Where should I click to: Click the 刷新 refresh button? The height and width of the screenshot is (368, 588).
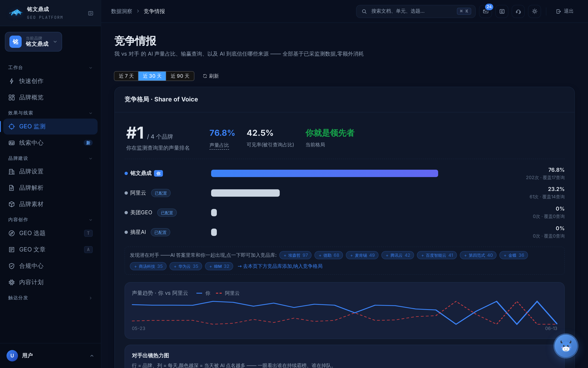(211, 76)
